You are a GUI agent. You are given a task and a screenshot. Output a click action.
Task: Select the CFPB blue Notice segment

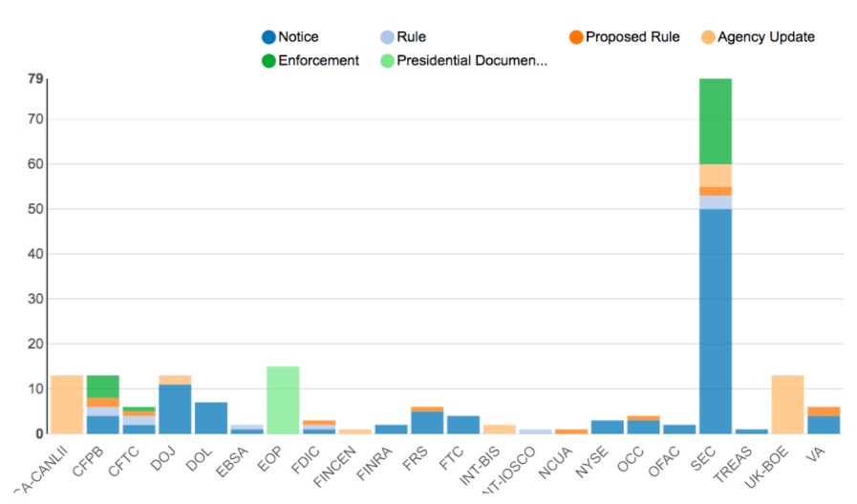tap(103, 425)
